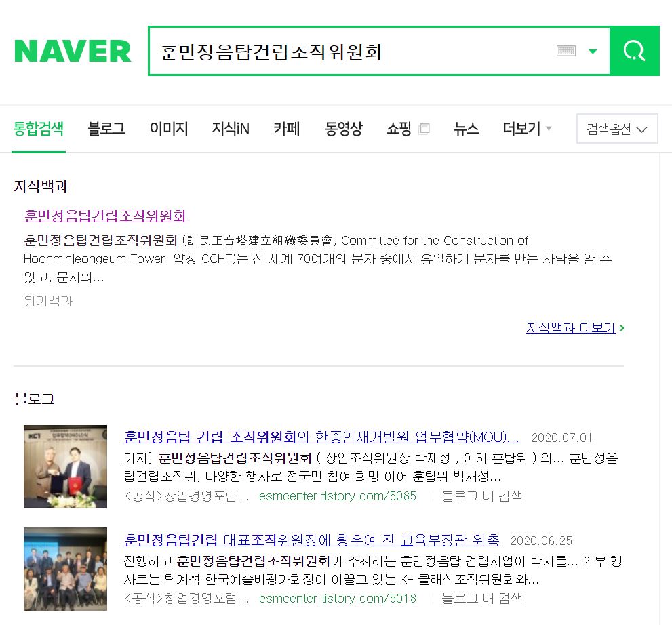Click the NAVER logo
The width and height of the screenshot is (672, 625).
[73, 52]
